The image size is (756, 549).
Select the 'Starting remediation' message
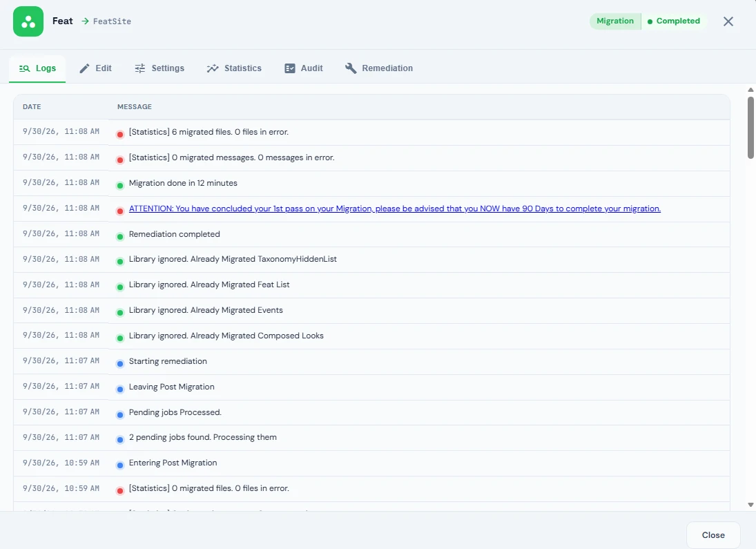[x=168, y=361]
